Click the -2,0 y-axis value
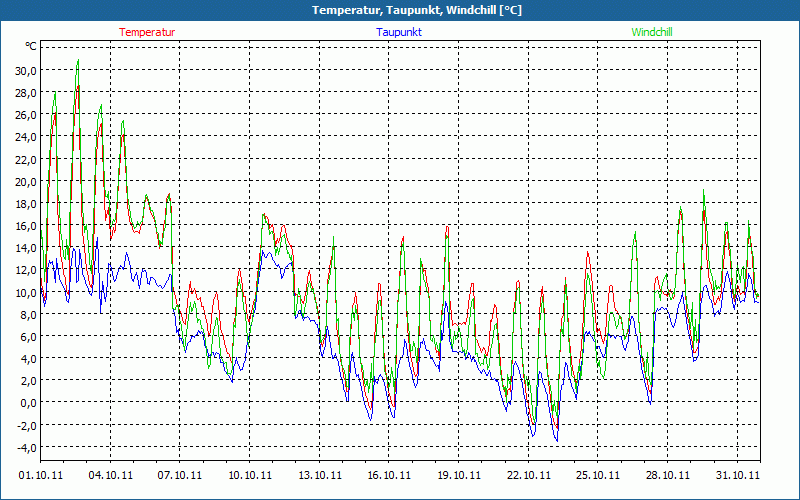The width and height of the screenshot is (800, 500). click(x=27, y=425)
